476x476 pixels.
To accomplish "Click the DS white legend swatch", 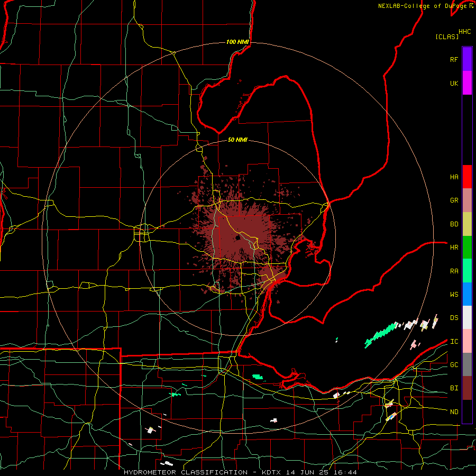I will pyautogui.click(x=467, y=317).
